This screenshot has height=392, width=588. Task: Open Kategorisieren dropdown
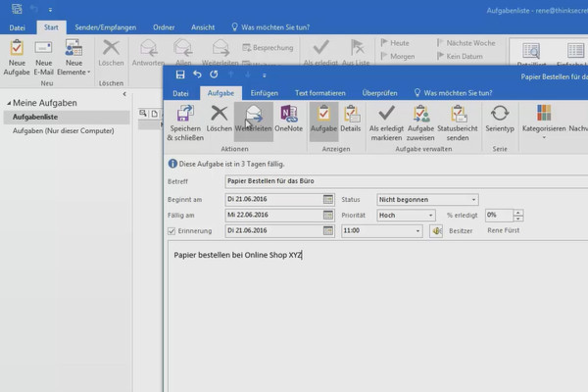544,122
